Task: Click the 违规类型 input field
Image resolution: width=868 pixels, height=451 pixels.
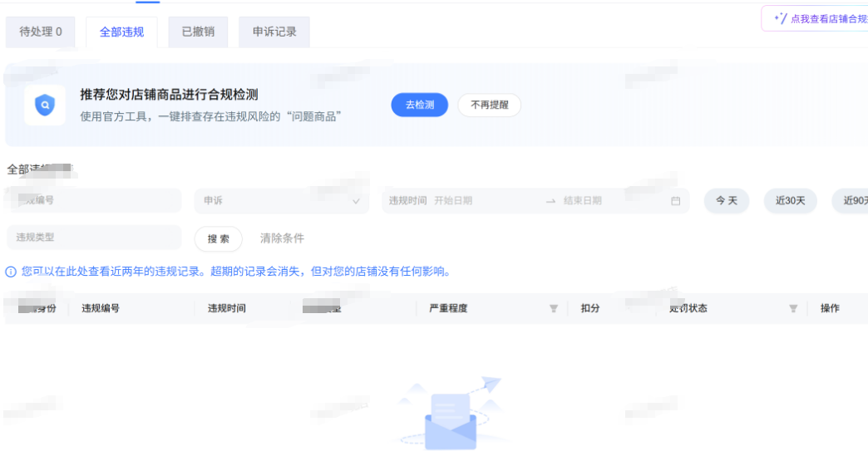Action: pyautogui.click(x=94, y=237)
